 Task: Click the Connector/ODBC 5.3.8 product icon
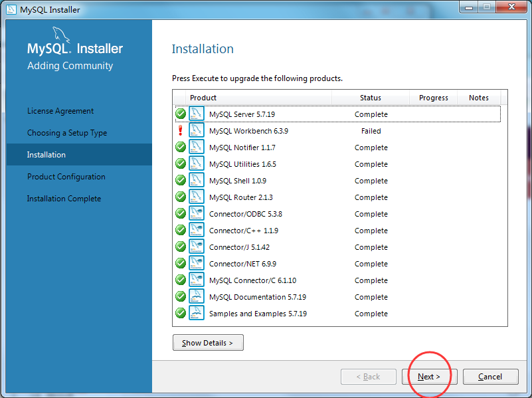[197, 213]
